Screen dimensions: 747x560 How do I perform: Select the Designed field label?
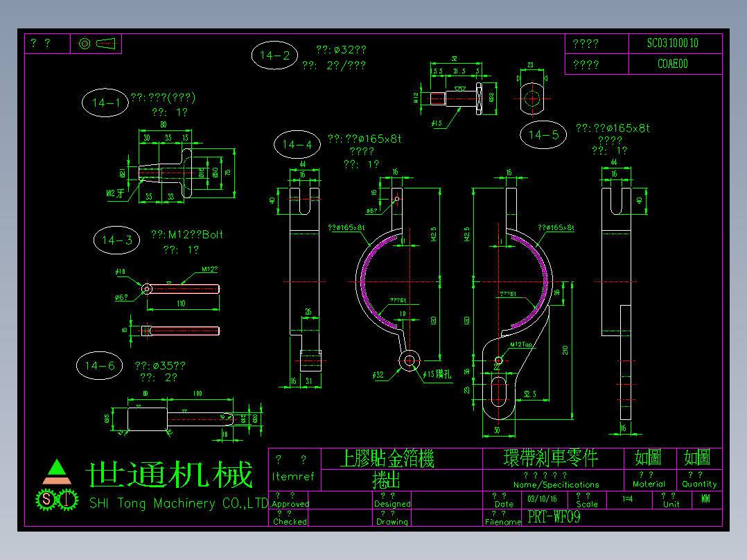392,505
